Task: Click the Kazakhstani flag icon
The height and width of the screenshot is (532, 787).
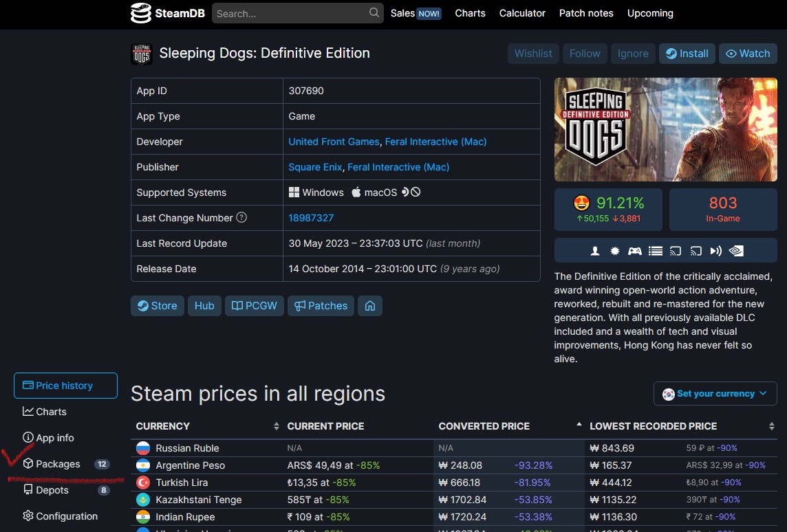Action: pos(143,500)
